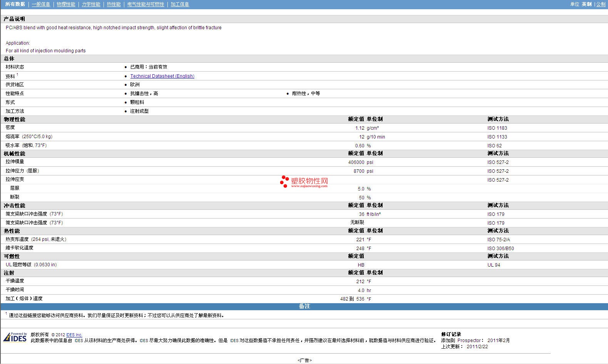Click the 颗粒料 form value
Viewport: 608px width, 364px height.
(137, 102)
